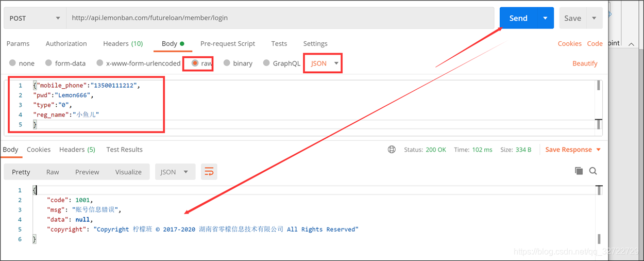Click the Save button
This screenshot has height=261, width=644.
click(572, 18)
